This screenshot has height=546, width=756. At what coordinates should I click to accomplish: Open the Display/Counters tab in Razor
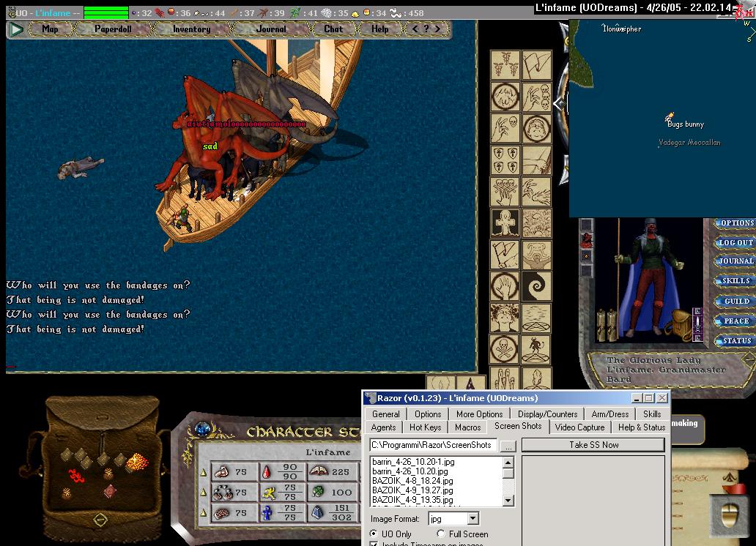(x=547, y=414)
